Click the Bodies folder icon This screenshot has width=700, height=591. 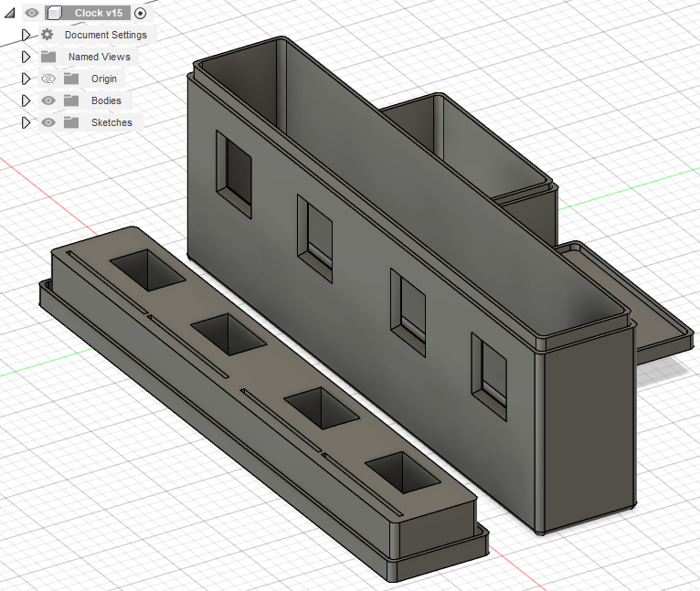tap(71, 100)
